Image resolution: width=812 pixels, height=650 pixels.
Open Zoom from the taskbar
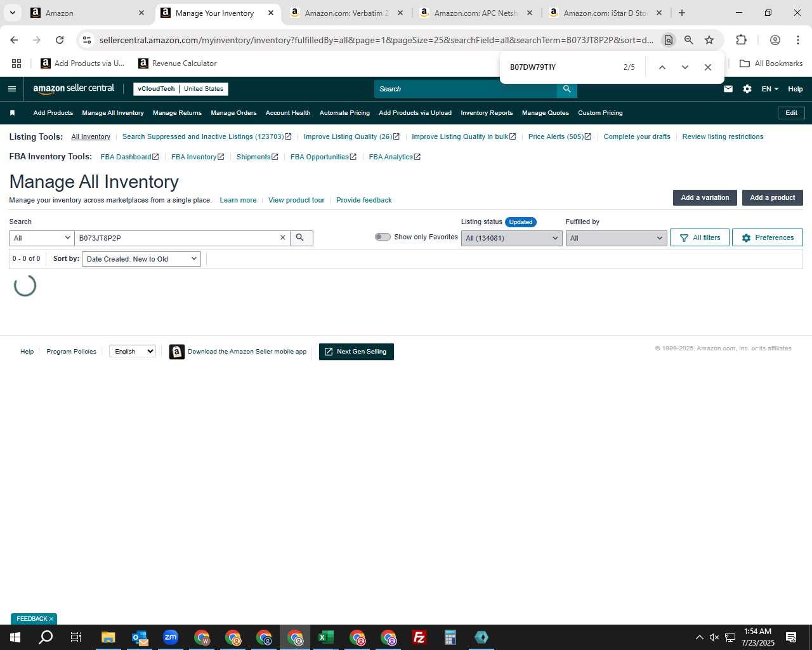[x=171, y=637]
